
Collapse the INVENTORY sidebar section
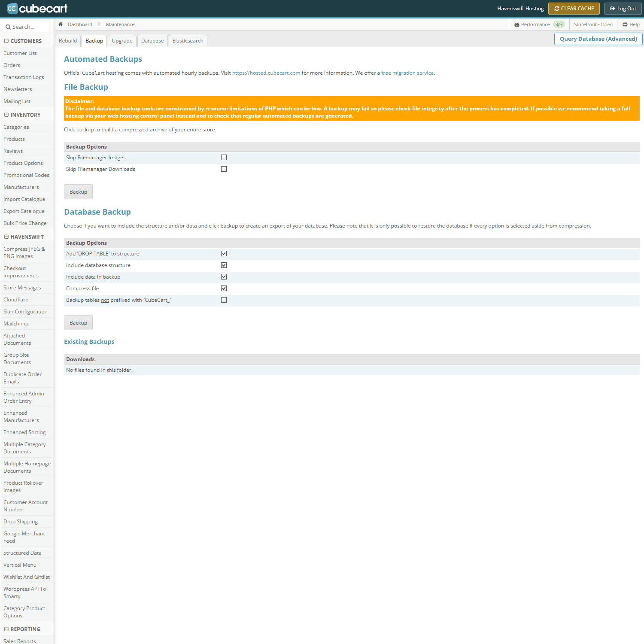pyautogui.click(x=6, y=115)
